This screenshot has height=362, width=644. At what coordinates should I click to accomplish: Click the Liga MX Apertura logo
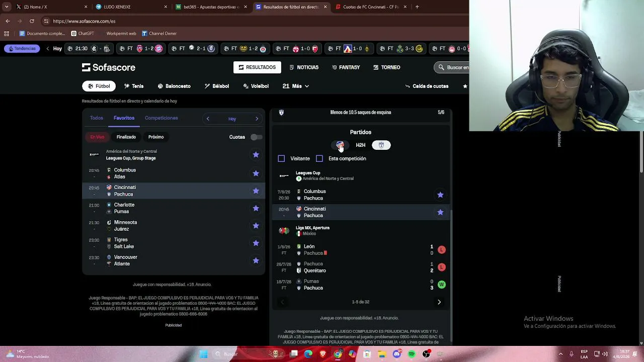(284, 231)
